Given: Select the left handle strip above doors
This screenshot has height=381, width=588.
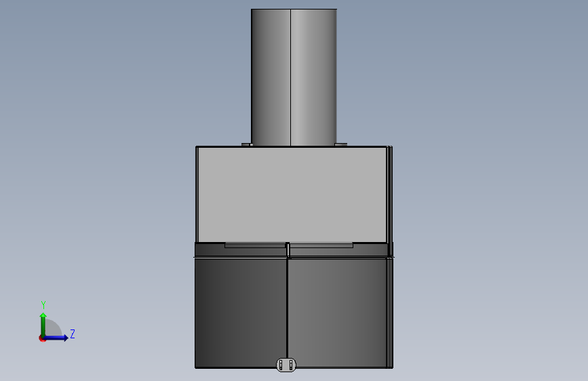Looking at the screenshot, I should point(255,245).
